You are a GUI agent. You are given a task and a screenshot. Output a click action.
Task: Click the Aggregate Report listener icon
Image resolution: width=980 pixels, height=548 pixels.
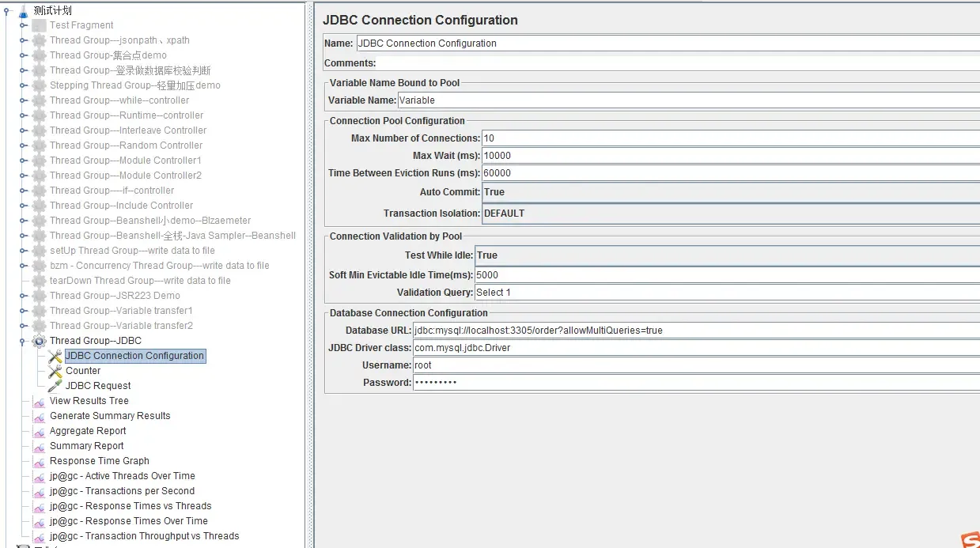tap(39, 432)
